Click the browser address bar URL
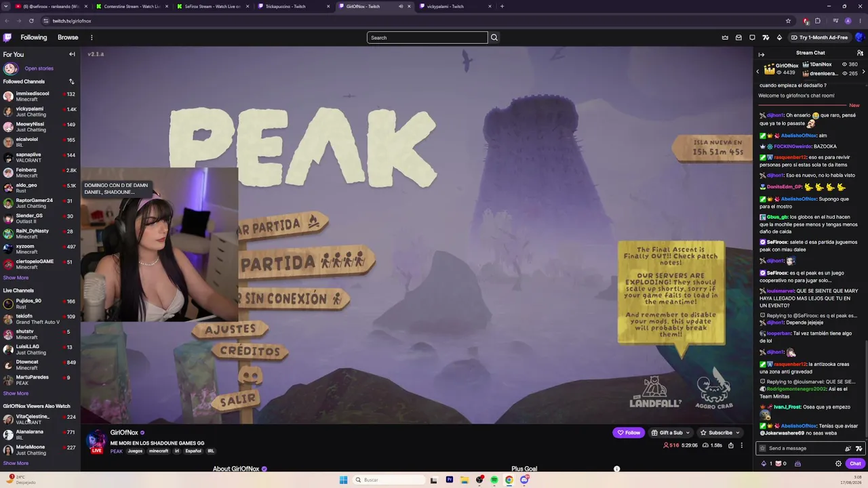The image size is (868, 488). pos(72,21)
